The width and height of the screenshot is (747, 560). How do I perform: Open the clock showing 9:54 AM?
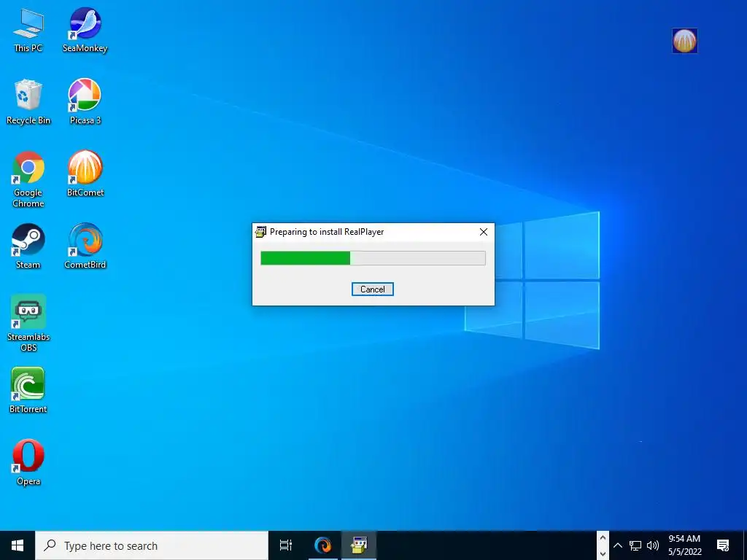pyautogui.click(x=684, y=545)
